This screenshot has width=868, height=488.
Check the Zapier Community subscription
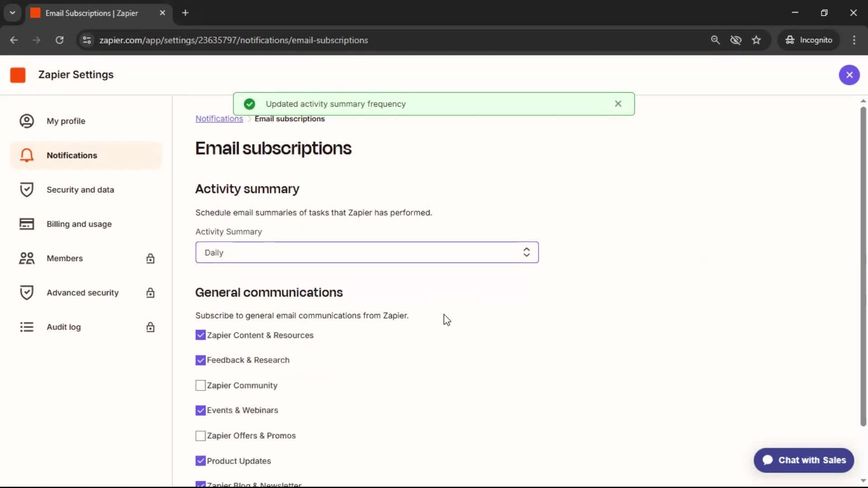coord(200,385)
